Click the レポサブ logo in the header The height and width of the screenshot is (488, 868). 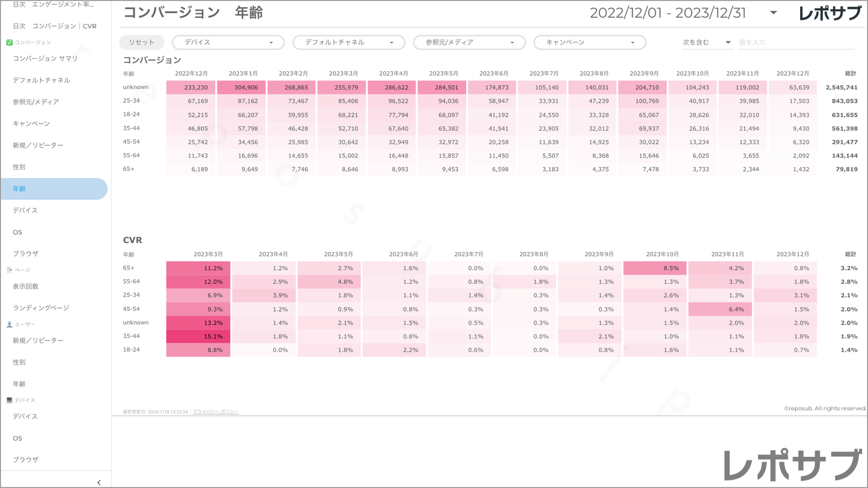[830, 13]
